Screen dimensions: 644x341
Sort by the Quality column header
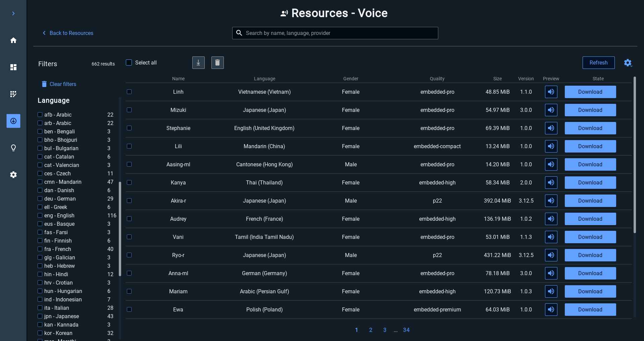coord(437,79)
